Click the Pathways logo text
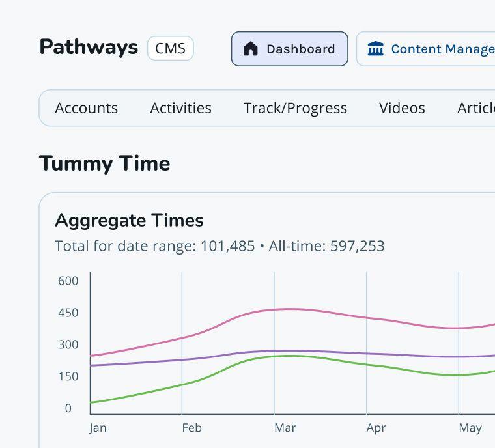This screenshot has height=448, width=495. point(89,48)
